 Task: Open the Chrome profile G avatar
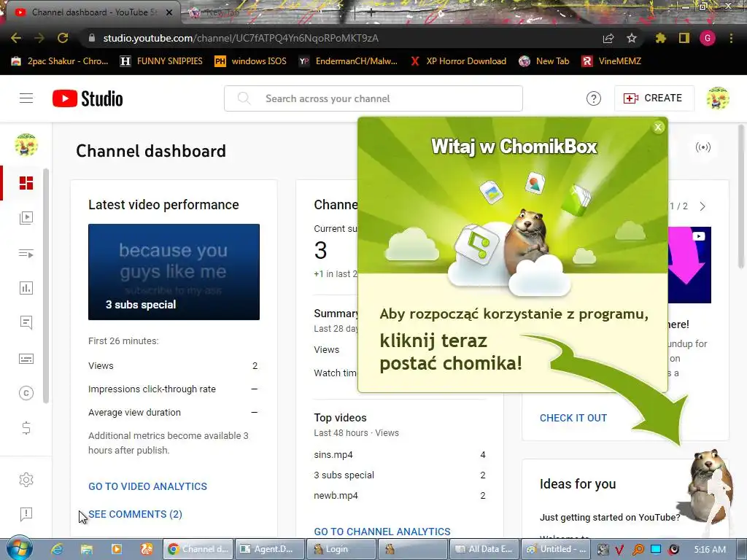708,38
